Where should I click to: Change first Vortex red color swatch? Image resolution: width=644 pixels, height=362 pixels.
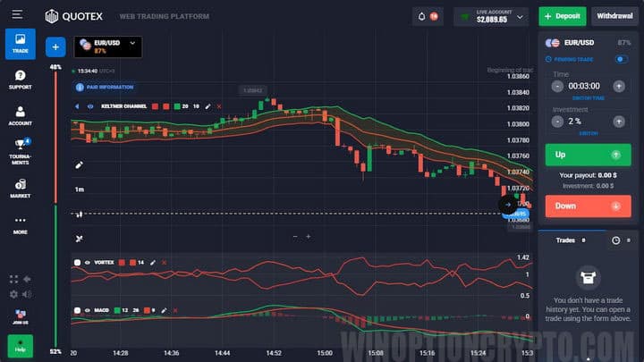click(122, 262)
